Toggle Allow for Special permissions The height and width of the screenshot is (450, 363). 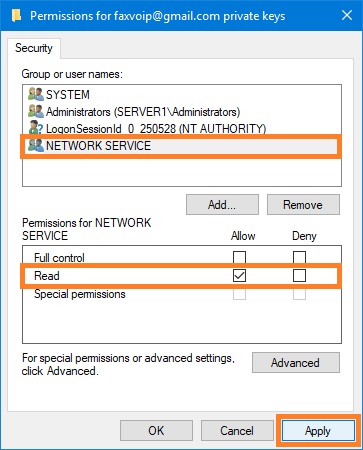[239, 294]
